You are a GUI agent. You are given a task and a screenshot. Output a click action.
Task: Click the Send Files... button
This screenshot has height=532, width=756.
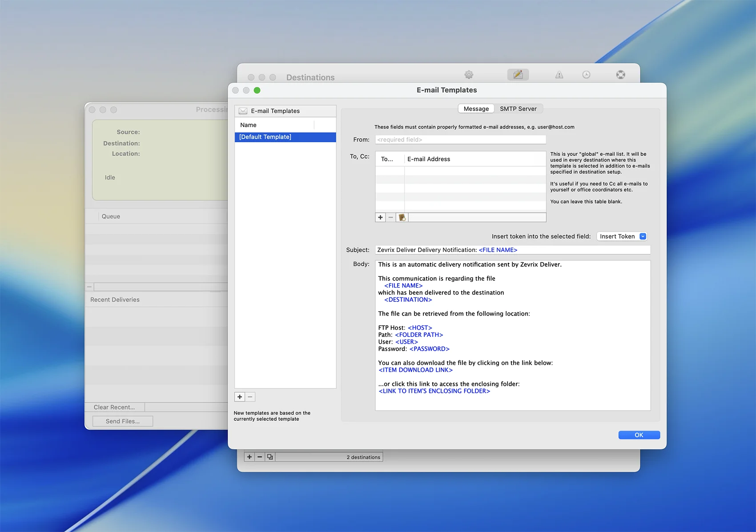(123, 421)
